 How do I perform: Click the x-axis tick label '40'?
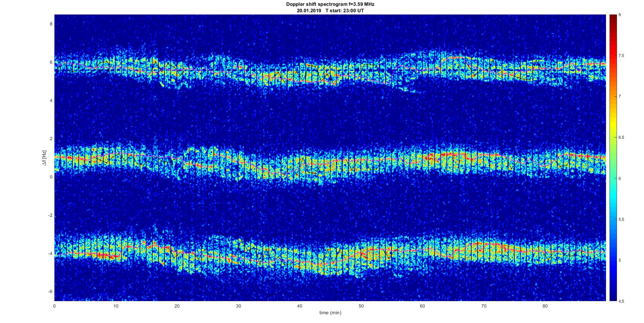[x=300, y=306]
